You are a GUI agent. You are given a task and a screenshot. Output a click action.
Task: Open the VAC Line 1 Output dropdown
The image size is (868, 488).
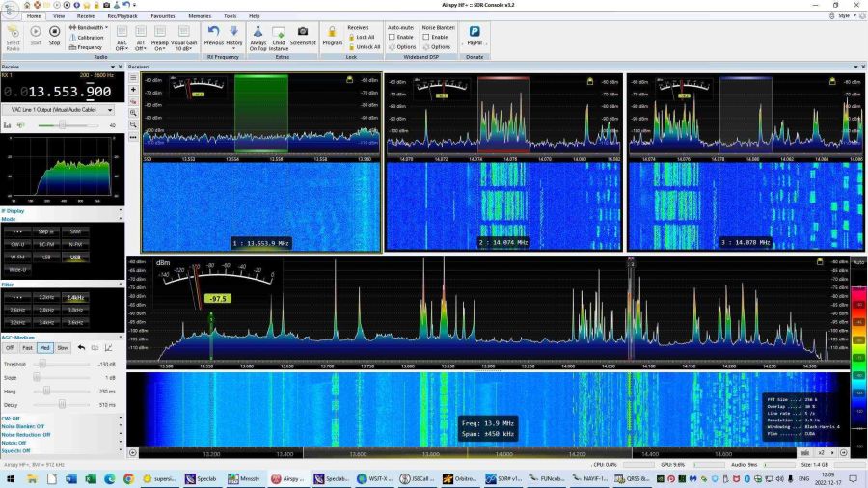point(109,110)
